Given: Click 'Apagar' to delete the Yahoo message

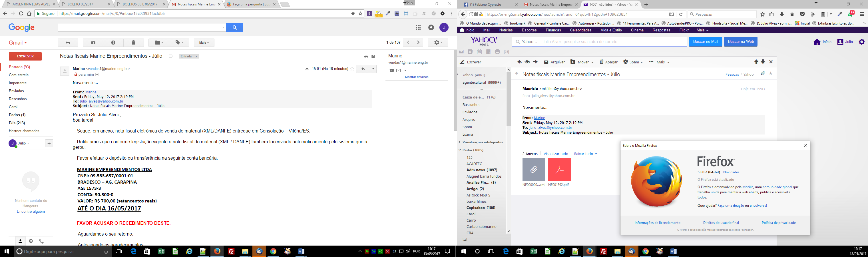Looking at the screenshot, I should pyautogui.click(x=608, y=62).
